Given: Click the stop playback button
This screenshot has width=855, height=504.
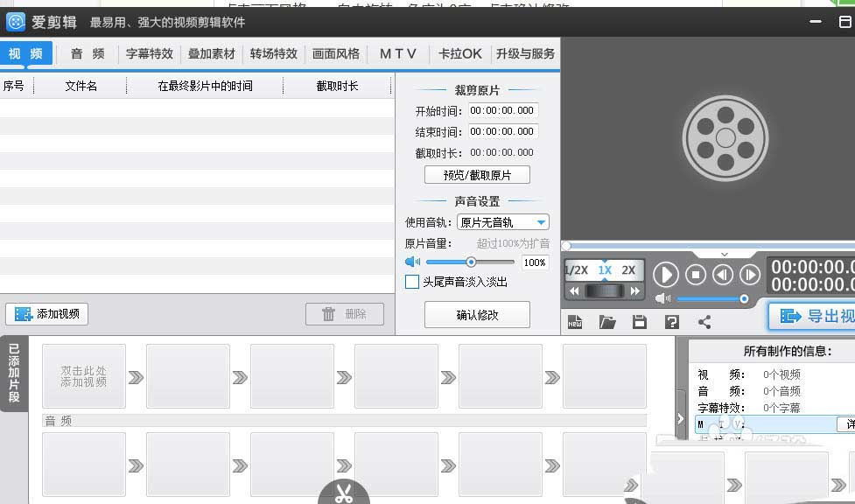Looking at the screenshot, I should click(x=695, y=275).
